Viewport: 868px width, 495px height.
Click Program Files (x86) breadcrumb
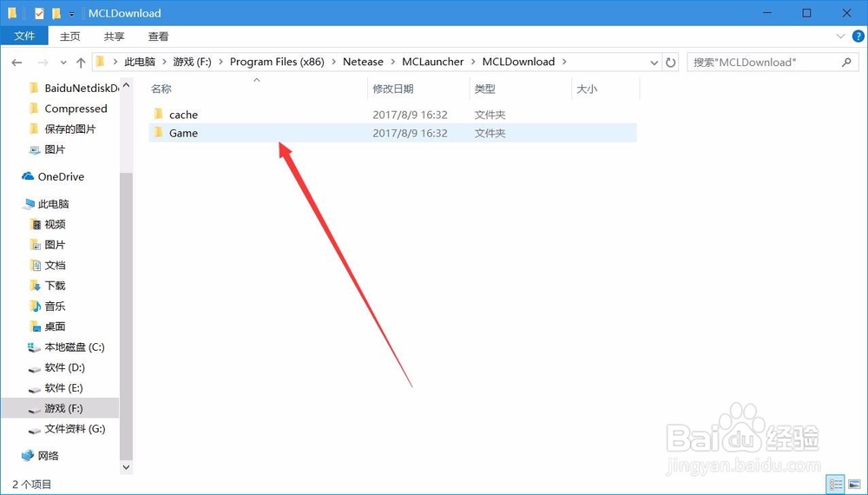coord(277,62)
